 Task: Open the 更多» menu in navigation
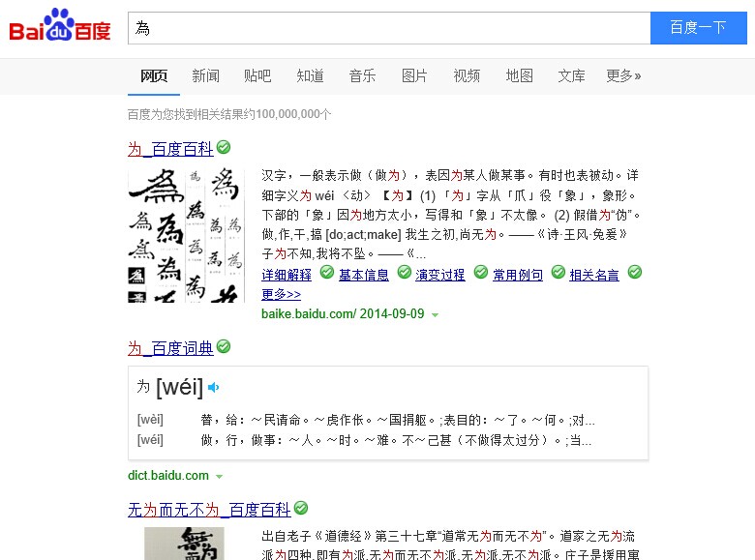tap(623, 76)
